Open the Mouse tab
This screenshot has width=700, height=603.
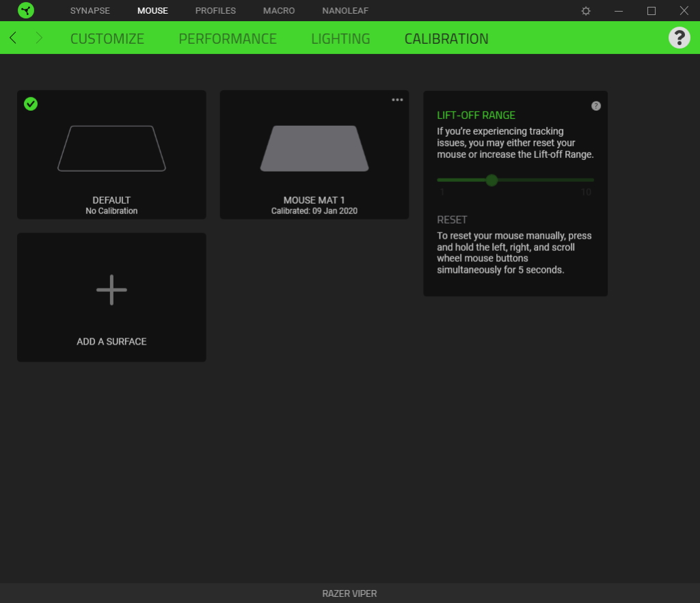(152, 11)
